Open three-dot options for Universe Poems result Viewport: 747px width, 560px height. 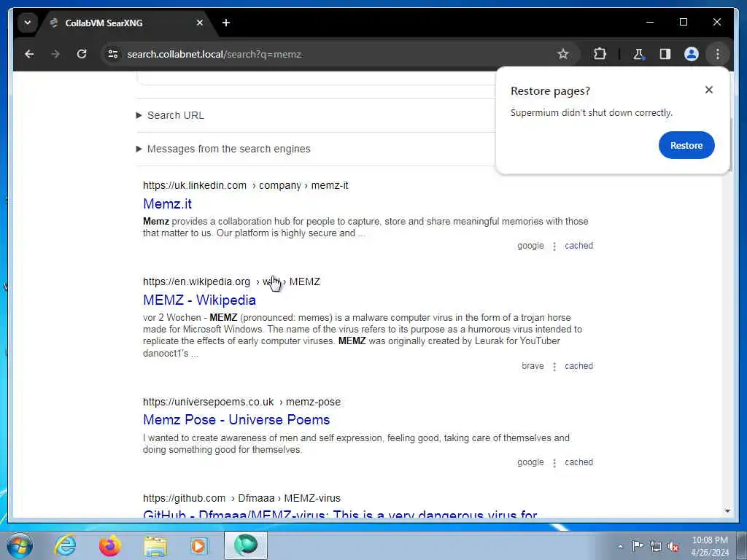pos(554,463)
